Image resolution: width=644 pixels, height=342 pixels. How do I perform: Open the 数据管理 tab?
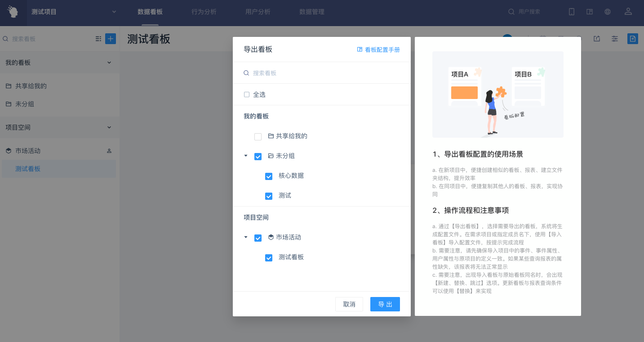click(311, 12)
